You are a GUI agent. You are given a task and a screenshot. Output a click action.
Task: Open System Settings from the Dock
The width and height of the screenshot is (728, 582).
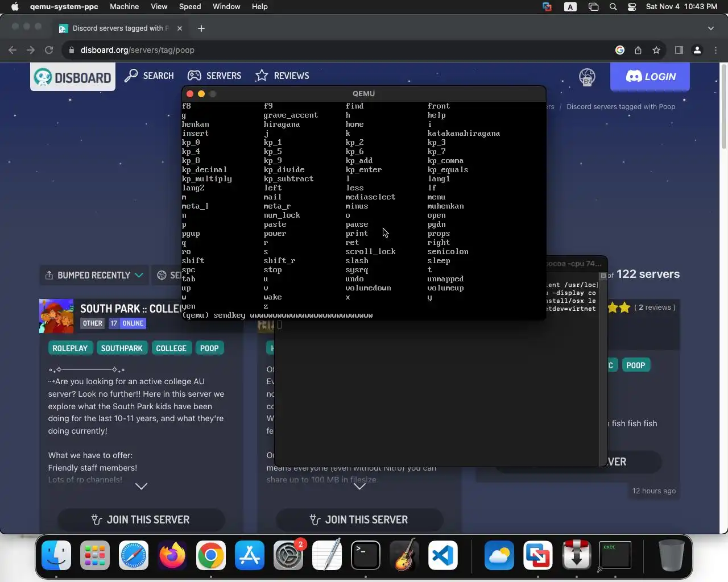coord(288,555)
